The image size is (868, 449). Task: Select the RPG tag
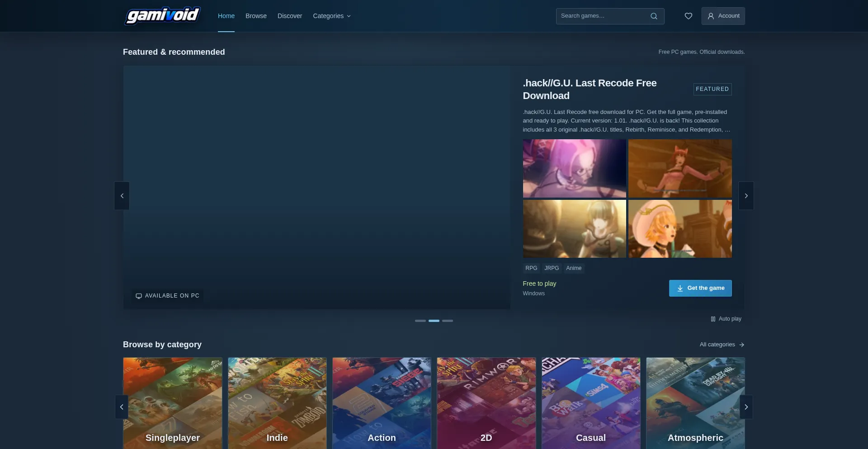pyautogui.click(x=531, y=268)
